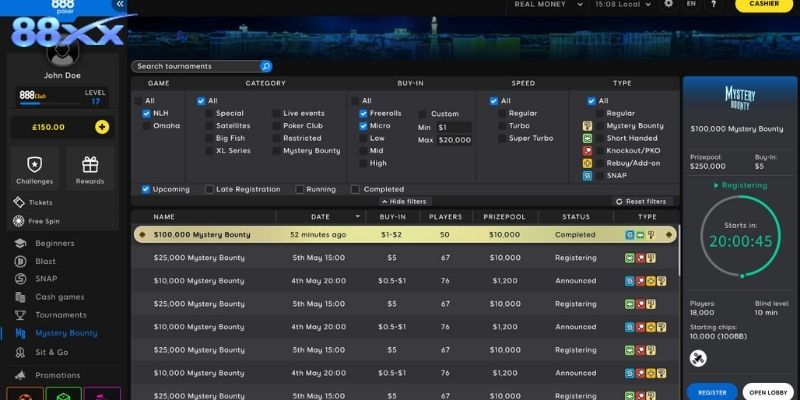This screenshot has width=800, height=400.
Task: Open EN language selector
Action: (691, 4)
